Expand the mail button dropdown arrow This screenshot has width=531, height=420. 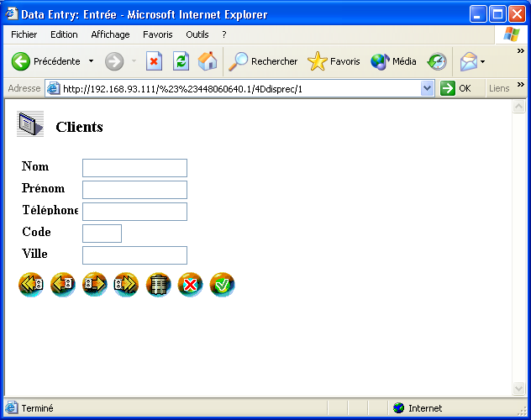click(482, 61)
